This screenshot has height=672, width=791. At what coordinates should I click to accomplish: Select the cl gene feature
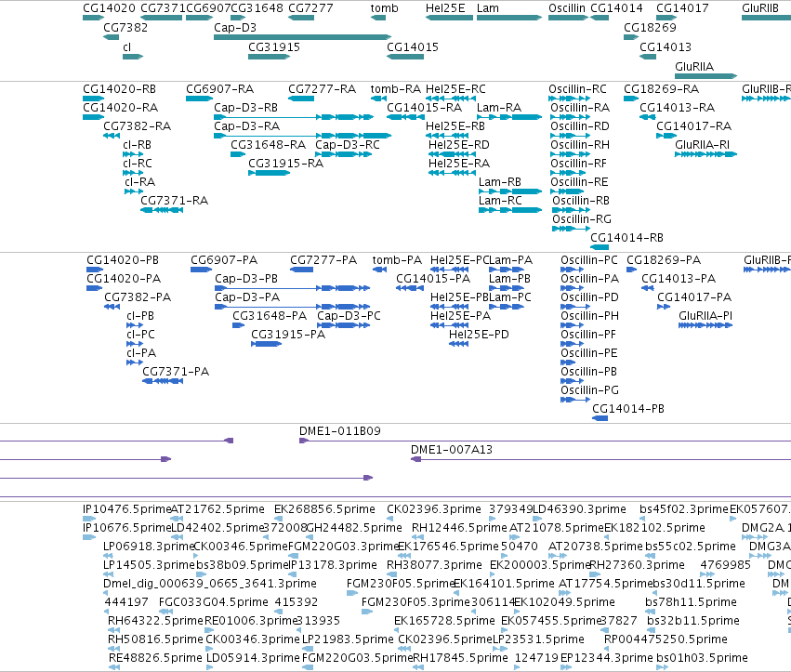(x=133, y=57)
